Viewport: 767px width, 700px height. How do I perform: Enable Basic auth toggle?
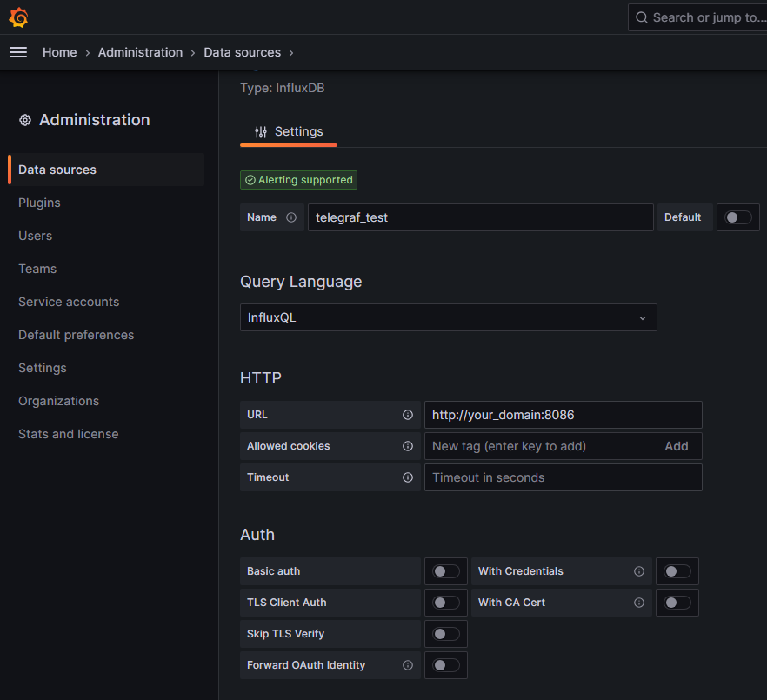pyautogui.click(x=446, y=571)
